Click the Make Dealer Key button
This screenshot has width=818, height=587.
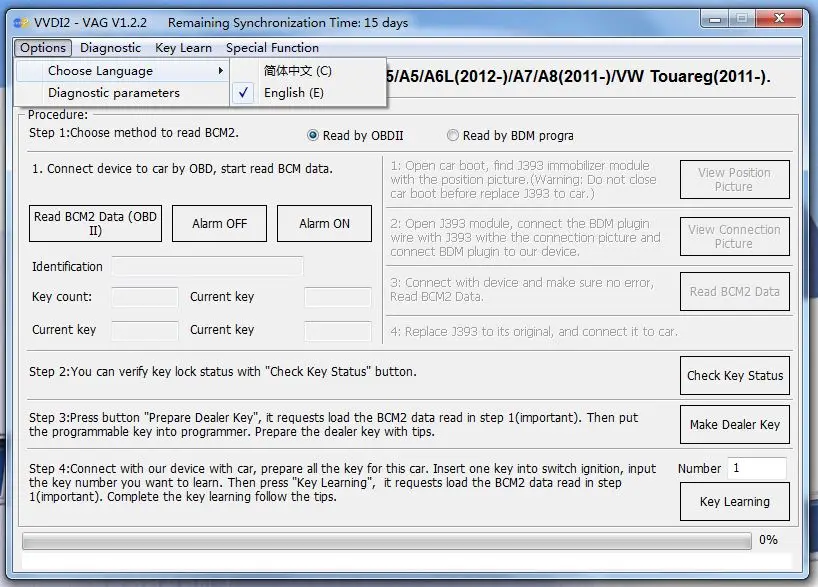click(x=734, y=424)
